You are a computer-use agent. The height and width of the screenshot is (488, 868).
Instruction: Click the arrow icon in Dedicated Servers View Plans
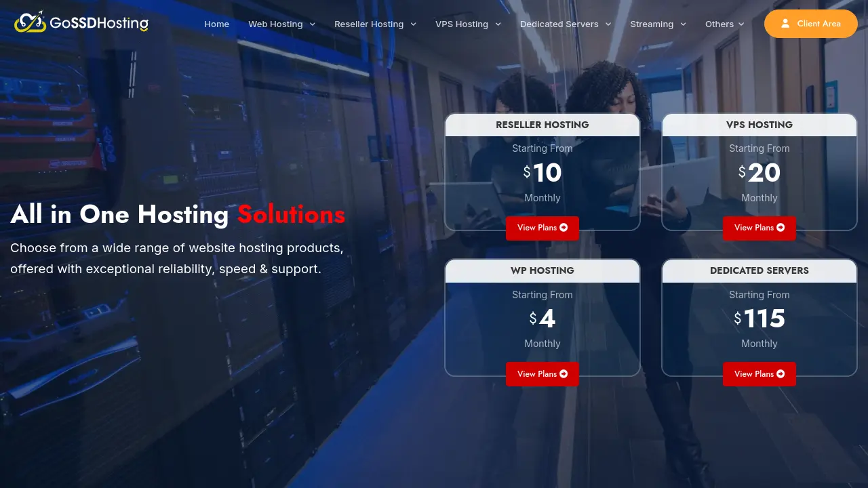(780, 373)
